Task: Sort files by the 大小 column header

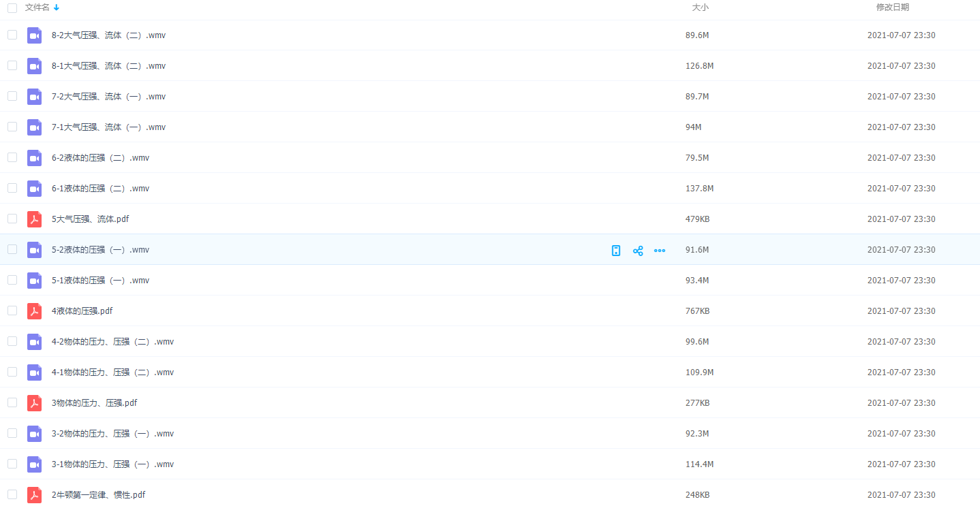Action: pos(700,7)
